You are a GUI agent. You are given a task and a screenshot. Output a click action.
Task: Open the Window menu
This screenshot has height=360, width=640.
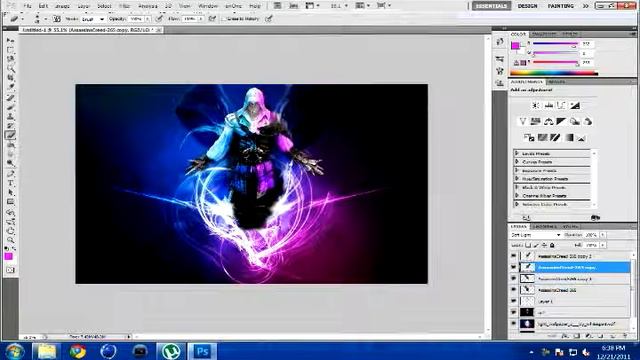point(208,6)
